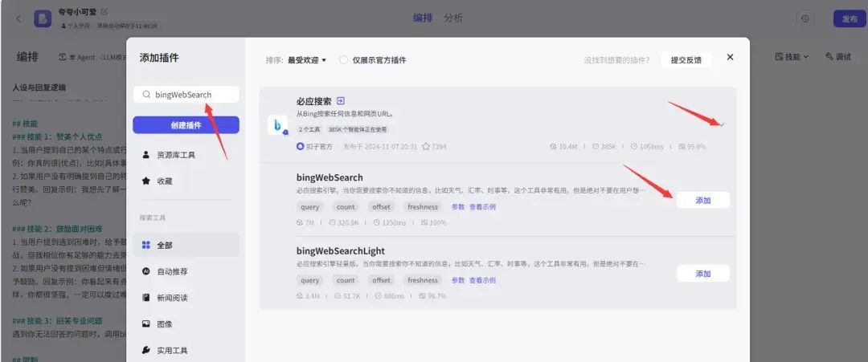
Task: Click the edit pencil next to 夸夸小可爱
Action: click(x=104, y=11)
